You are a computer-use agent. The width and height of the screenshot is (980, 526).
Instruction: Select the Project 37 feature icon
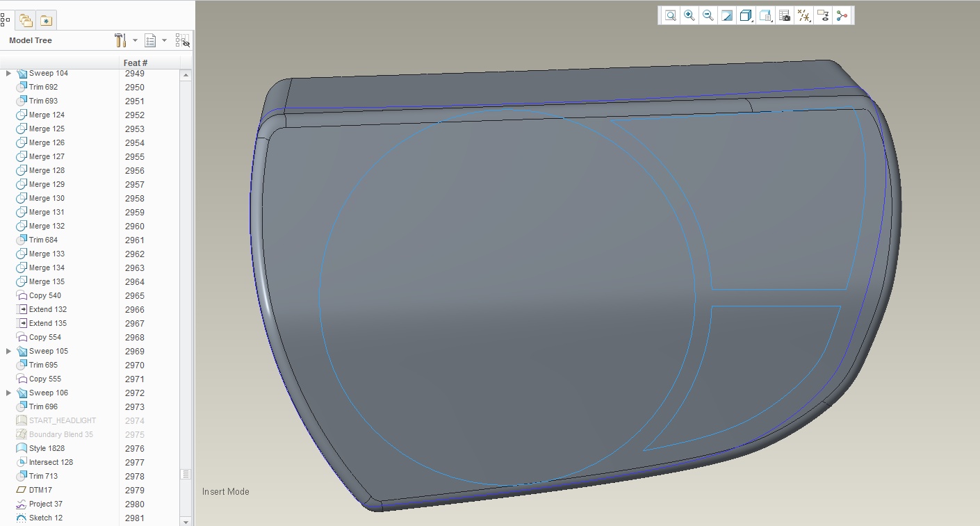[x=22, y=504]
